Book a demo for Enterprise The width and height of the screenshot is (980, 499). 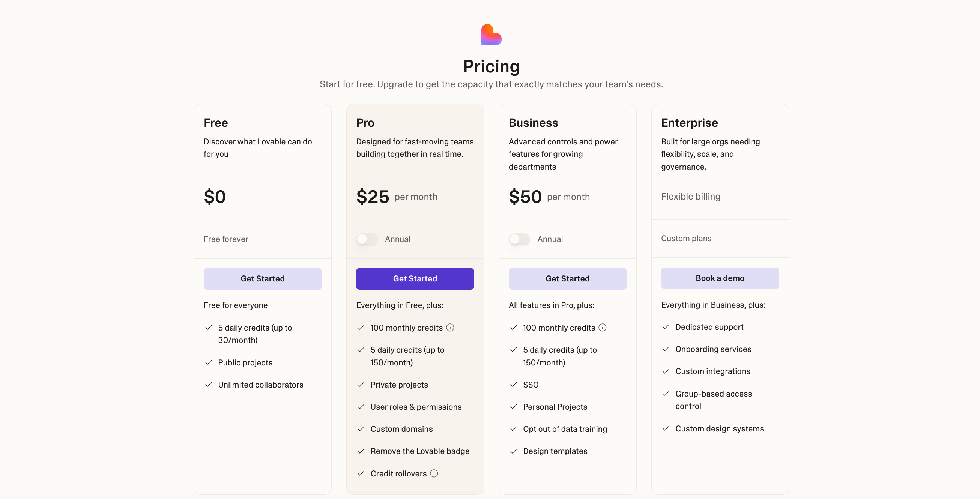coord(720,278)
